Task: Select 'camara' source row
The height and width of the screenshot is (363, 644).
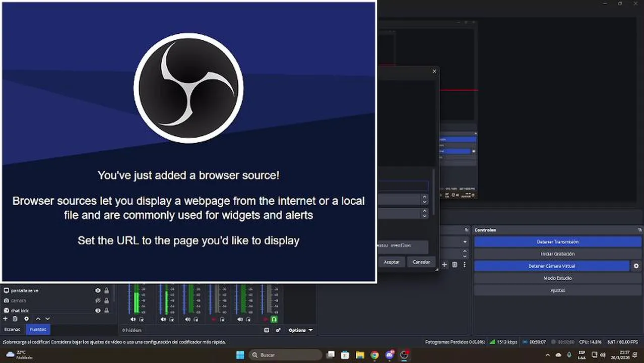Action: coord(56,300)
